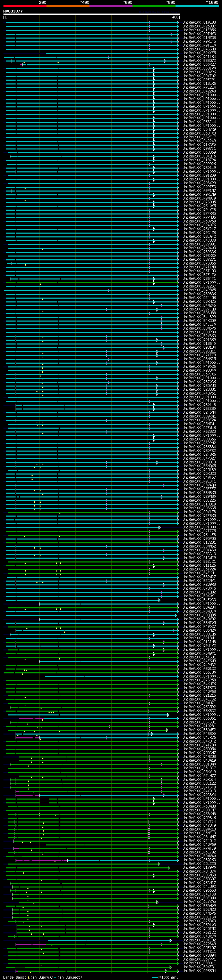
Task: Choose the UniRef100_B7SP58 label
Action: point(199,680)
